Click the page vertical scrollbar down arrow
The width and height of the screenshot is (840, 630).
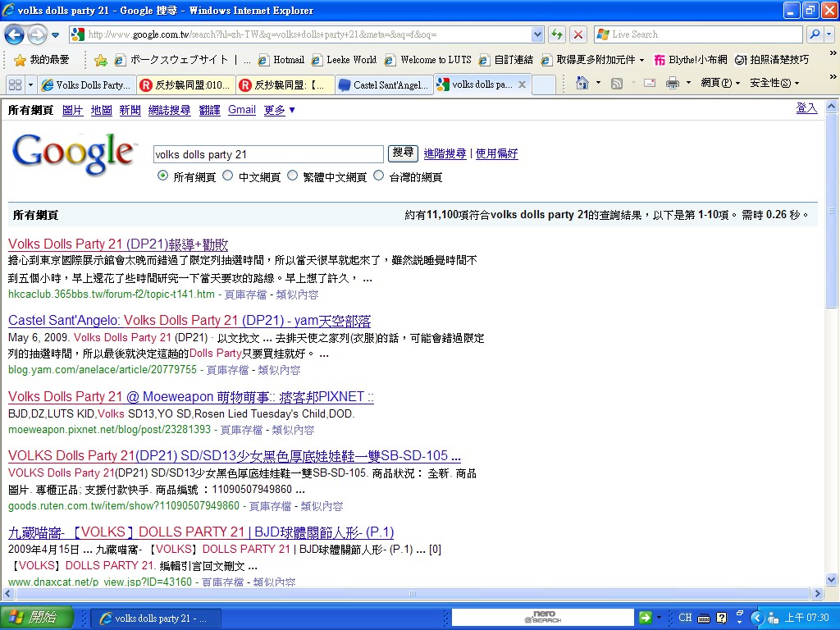pyautogui.click(x=832, y=580)
